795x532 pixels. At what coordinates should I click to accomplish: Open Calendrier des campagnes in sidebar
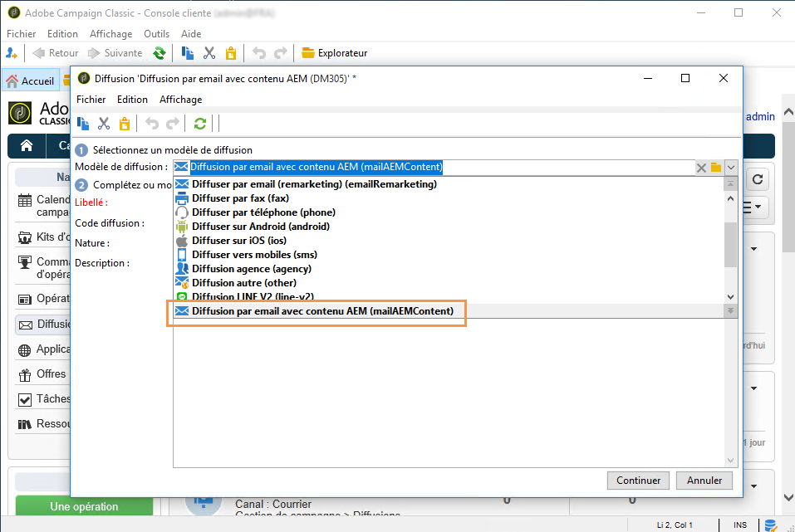pyautogui.click(x=43, y=206)
